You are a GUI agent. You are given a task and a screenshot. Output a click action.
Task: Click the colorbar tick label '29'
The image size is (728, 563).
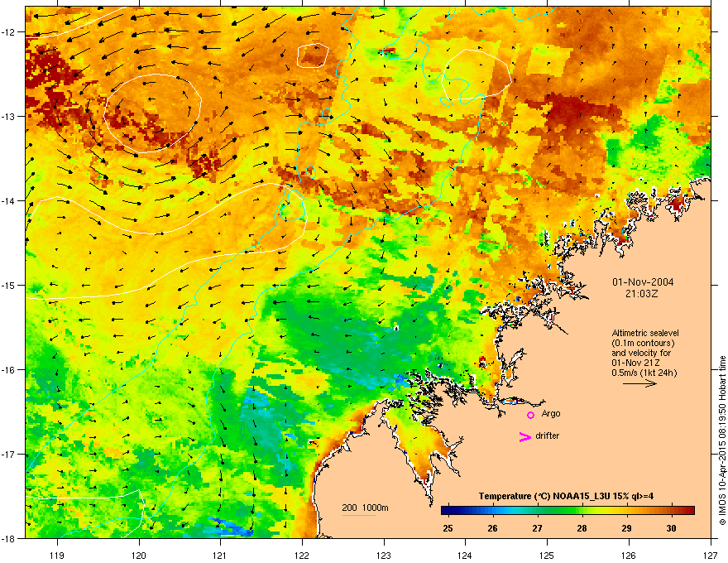pyautogui.click(x=626, y=528)
